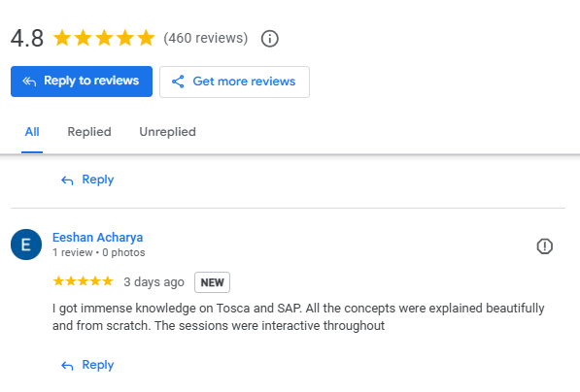Flag Eeshan Acharya's review as inappropriate
The image size is (580, 392).
544,246
